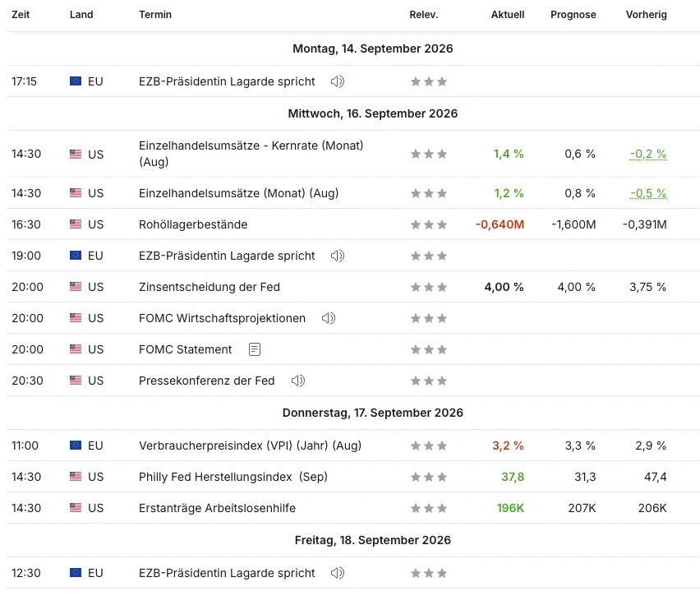Viewport: 700px width, 605px height.
Task: Click the Erstanträge Arbeitslosenhilfe event name
Action: 217,508
